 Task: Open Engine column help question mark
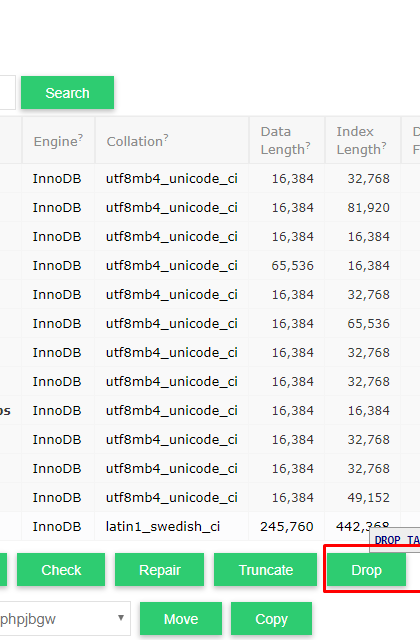pos(80,138)
